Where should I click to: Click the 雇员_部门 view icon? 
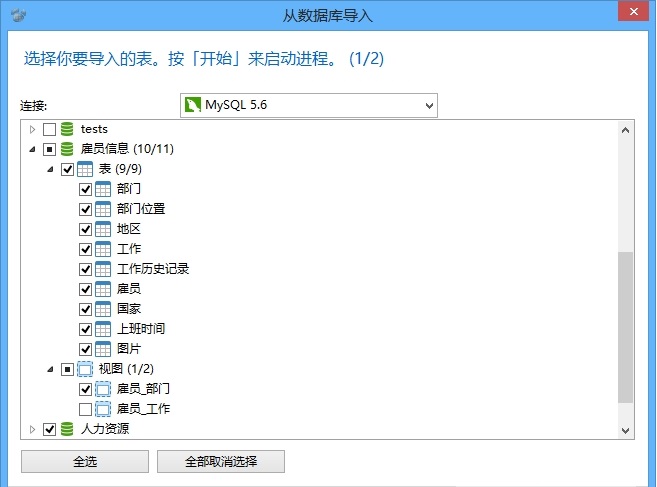(103, 389)
